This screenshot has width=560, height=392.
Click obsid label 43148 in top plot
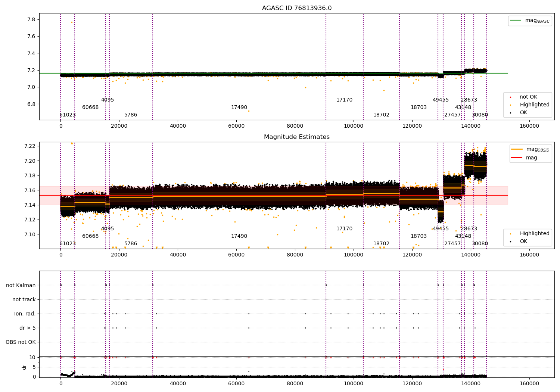(x=463, y=108)
